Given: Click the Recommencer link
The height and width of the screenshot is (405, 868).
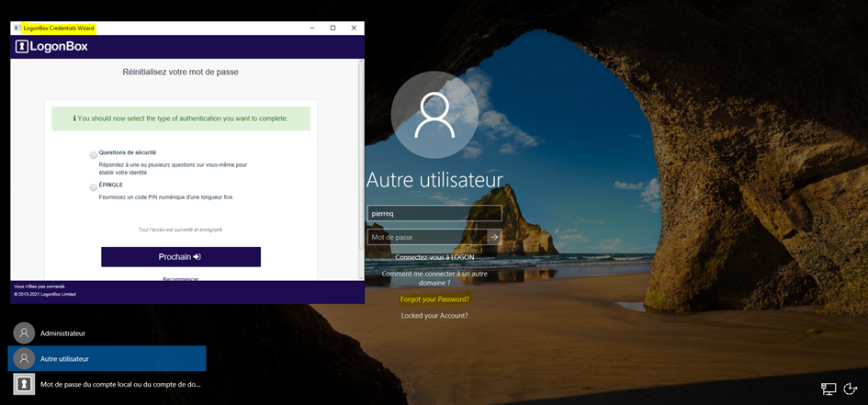Looking at the screenshot, I should tap(180, 278).
